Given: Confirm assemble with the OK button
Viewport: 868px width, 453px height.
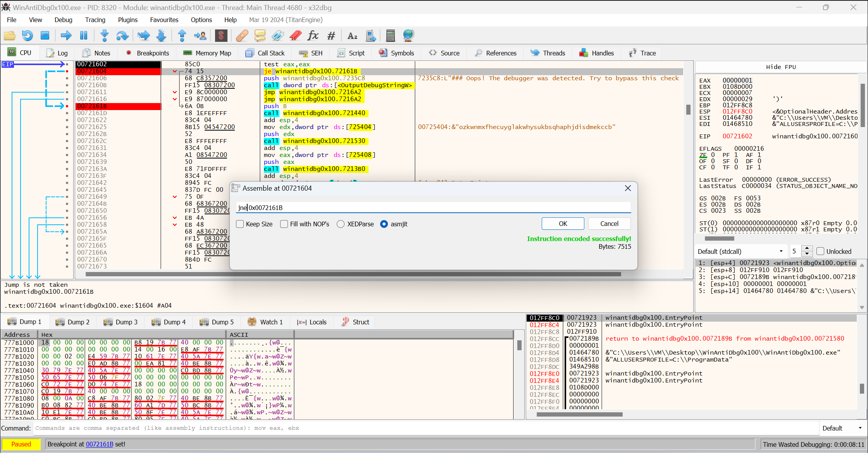Looking at the screenshot, I should (x=563, y=224).
